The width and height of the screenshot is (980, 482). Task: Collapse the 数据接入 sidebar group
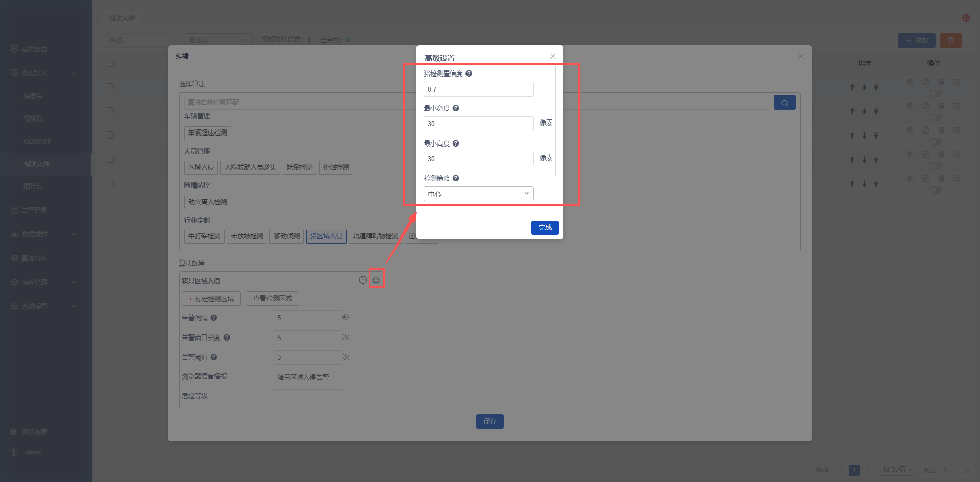[x=46, y=74]
